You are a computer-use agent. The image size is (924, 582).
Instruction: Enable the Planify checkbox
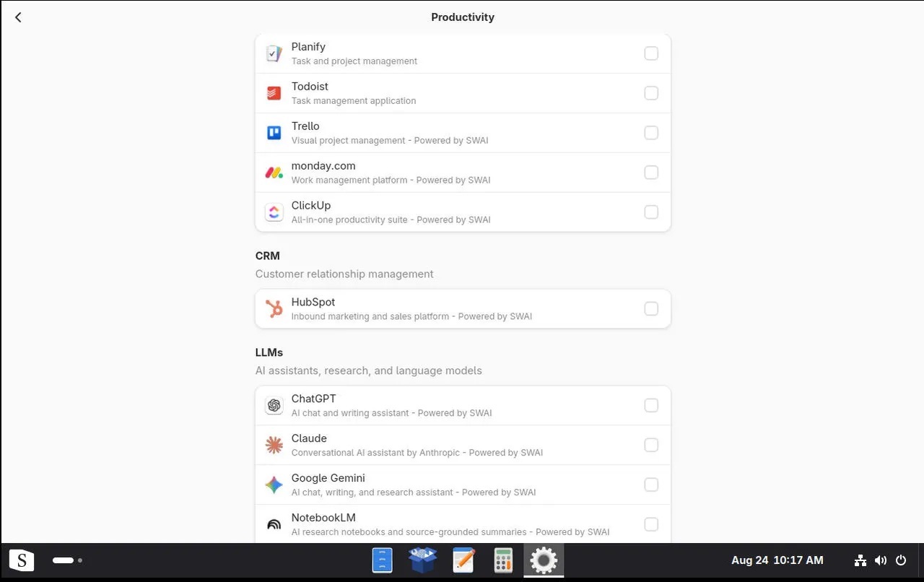[x=651, y=53]
